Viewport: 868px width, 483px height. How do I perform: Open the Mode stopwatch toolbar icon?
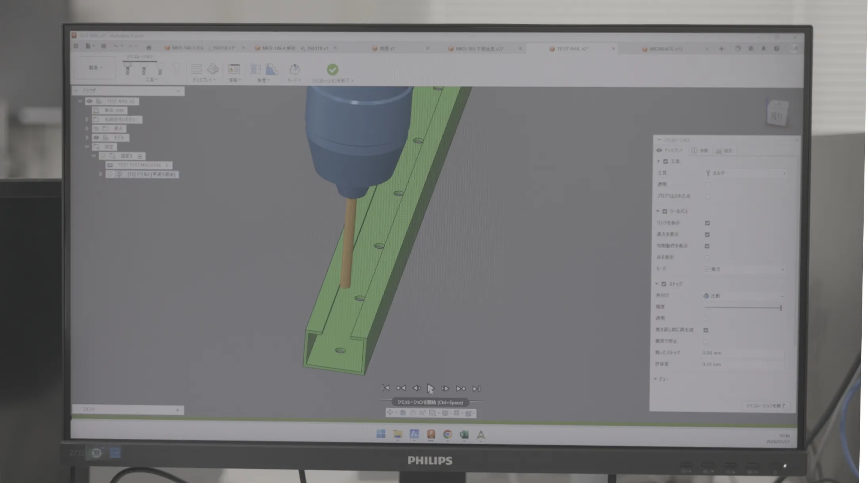pos(294,70)
